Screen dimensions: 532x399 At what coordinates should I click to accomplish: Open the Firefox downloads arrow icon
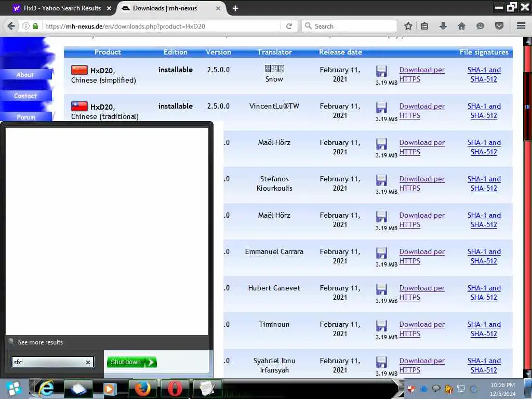tap(443, 26)
